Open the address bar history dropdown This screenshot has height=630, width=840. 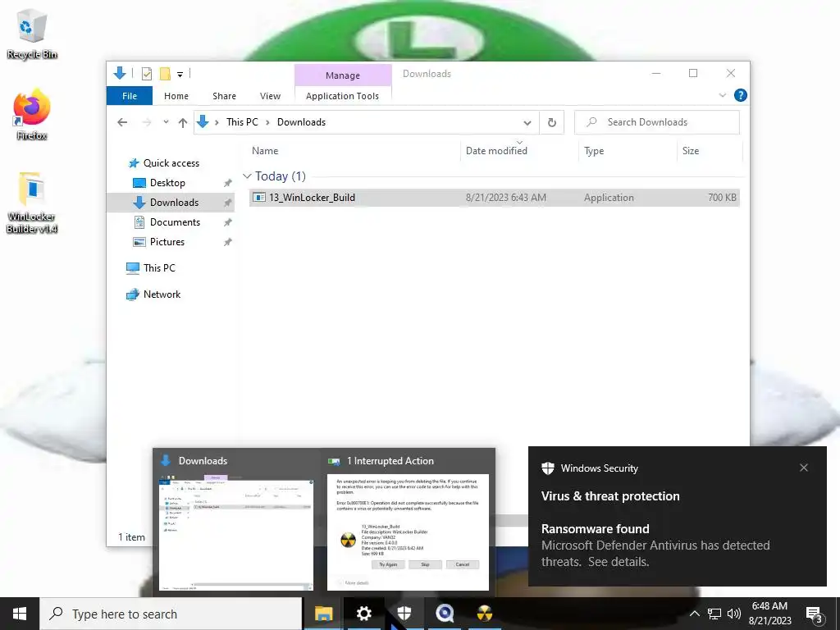[527, 123]
